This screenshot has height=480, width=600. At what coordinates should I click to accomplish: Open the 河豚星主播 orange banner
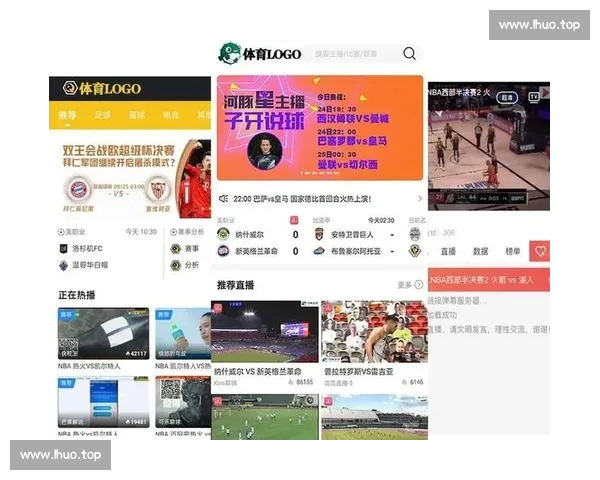320,127
